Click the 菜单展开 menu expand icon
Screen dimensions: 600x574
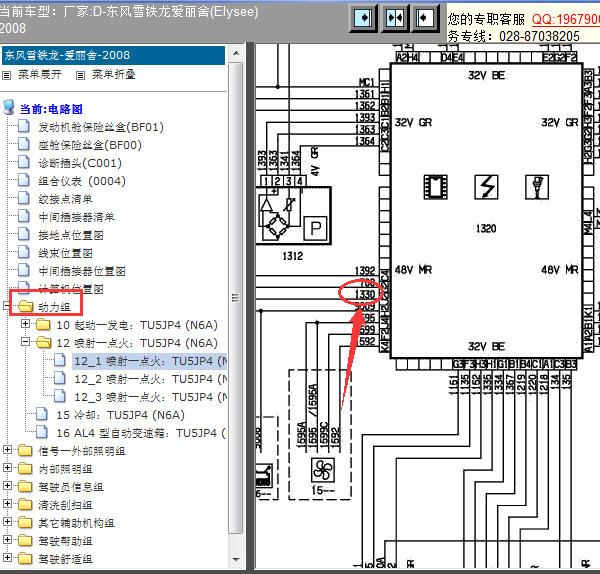[x=7, y=75]
